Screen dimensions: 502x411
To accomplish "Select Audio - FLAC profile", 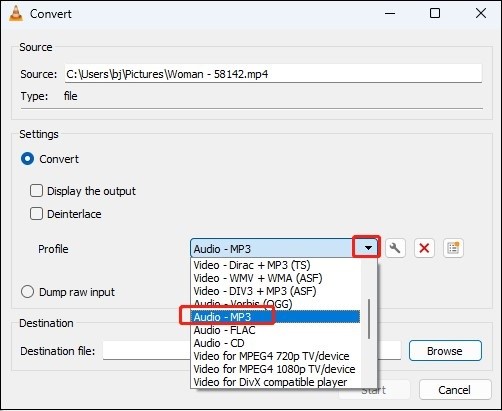I will coord(275,330).
